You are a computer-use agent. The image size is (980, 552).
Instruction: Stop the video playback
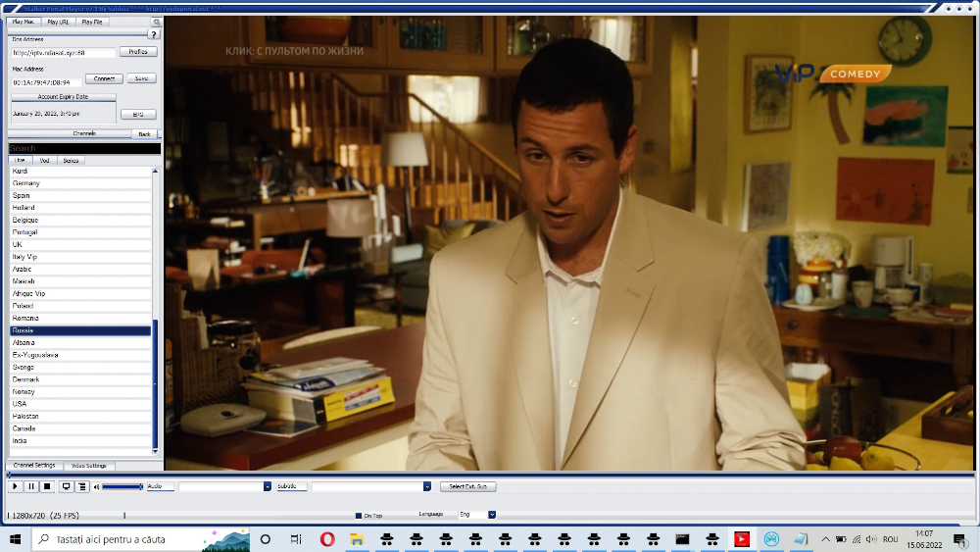pos(47,486)
